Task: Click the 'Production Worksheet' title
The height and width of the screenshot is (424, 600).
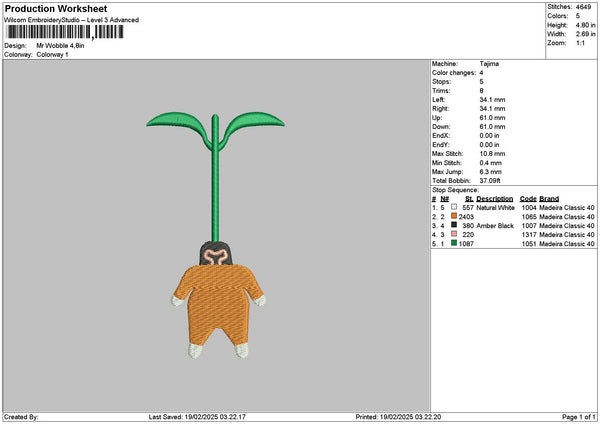Action: (56, 8)
